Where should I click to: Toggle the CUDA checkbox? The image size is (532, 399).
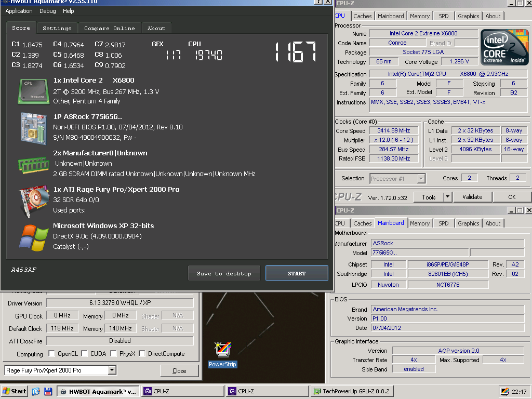pyautogui.click(x=85, y=353)
